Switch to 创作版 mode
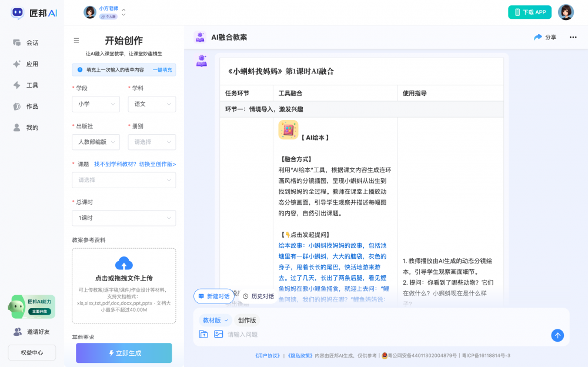Image resolution: width=588 pixels, height=367 pixels. tap(247, 321)
